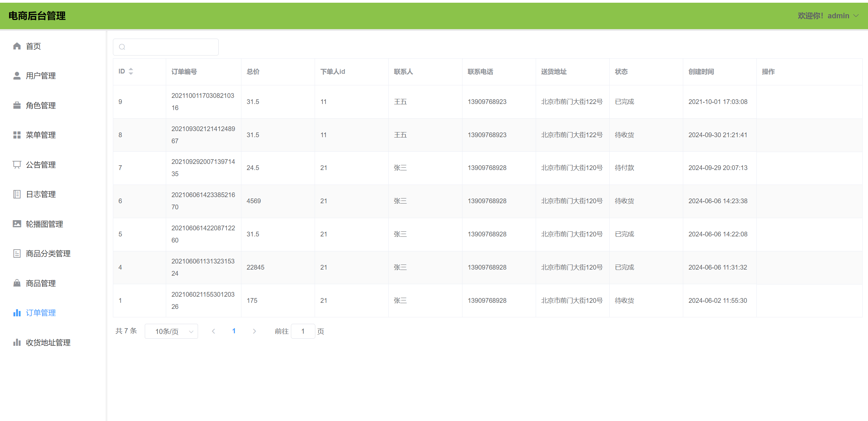Go to previous page with left chevron

coord(213,331)
